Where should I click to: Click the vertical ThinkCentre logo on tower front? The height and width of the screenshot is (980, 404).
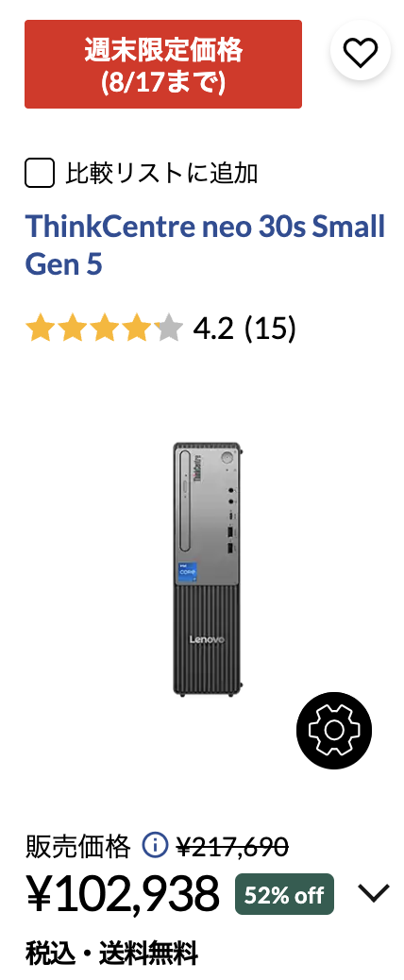[x=198, y=470]
